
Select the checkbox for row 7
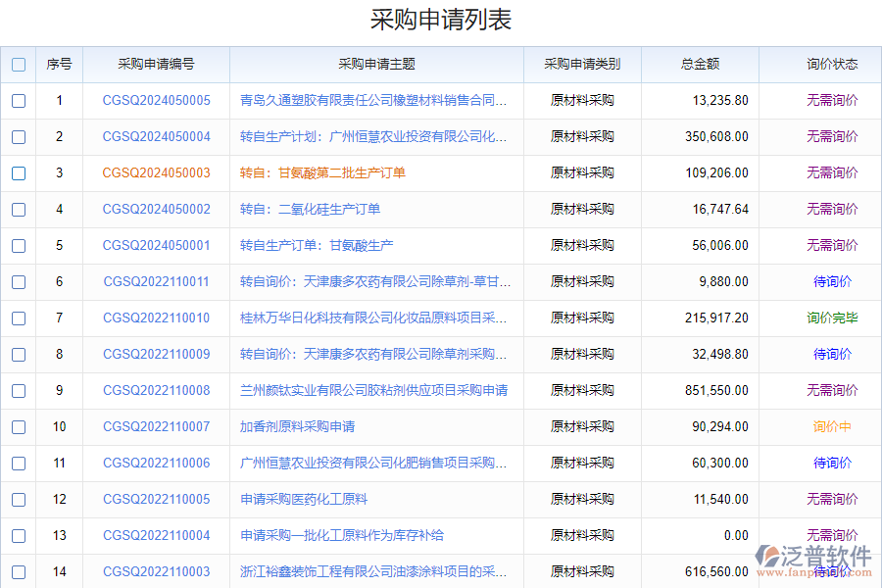tap(19, 318)
